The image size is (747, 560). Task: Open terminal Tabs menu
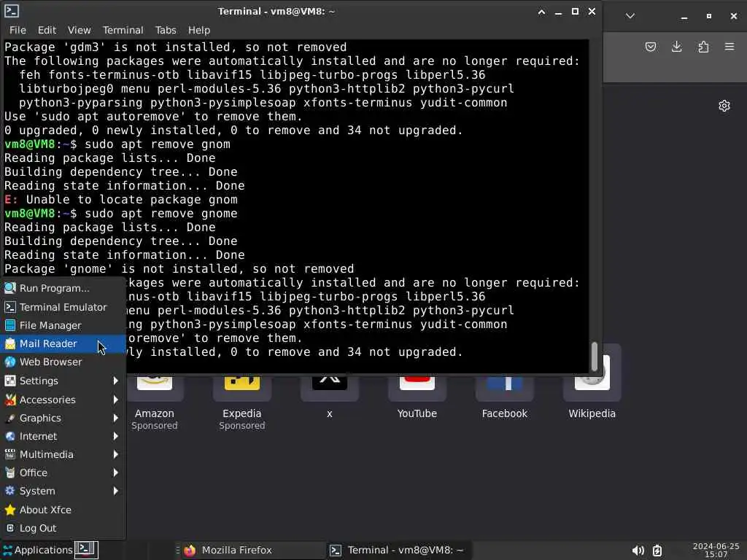click(166, 30)
